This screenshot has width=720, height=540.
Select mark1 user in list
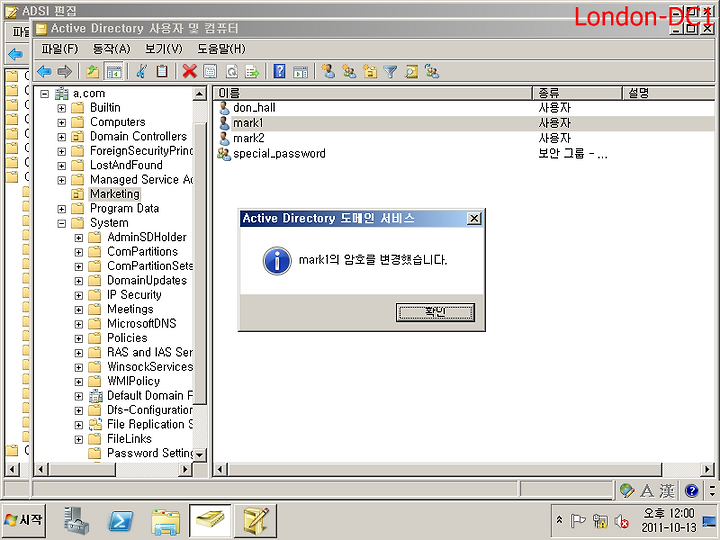248,123
